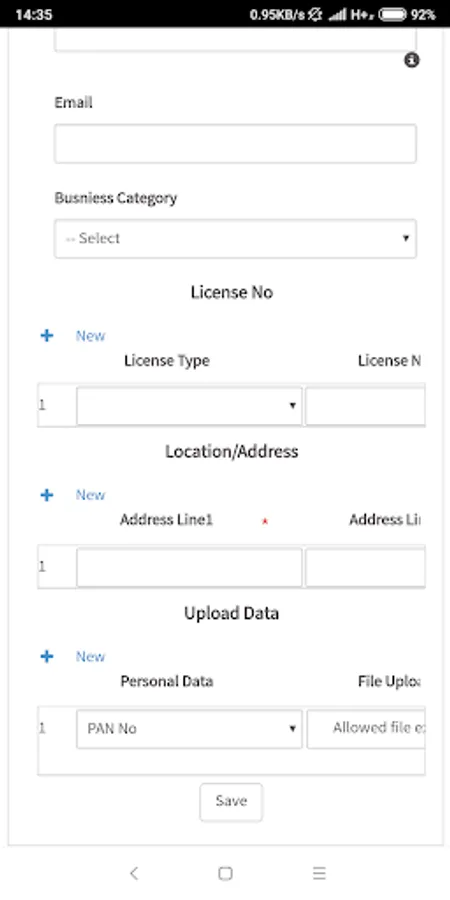This screenshot has width=450, height=900.
Task: Focus the License No input next to License Type
Action: tap(366, 406)
